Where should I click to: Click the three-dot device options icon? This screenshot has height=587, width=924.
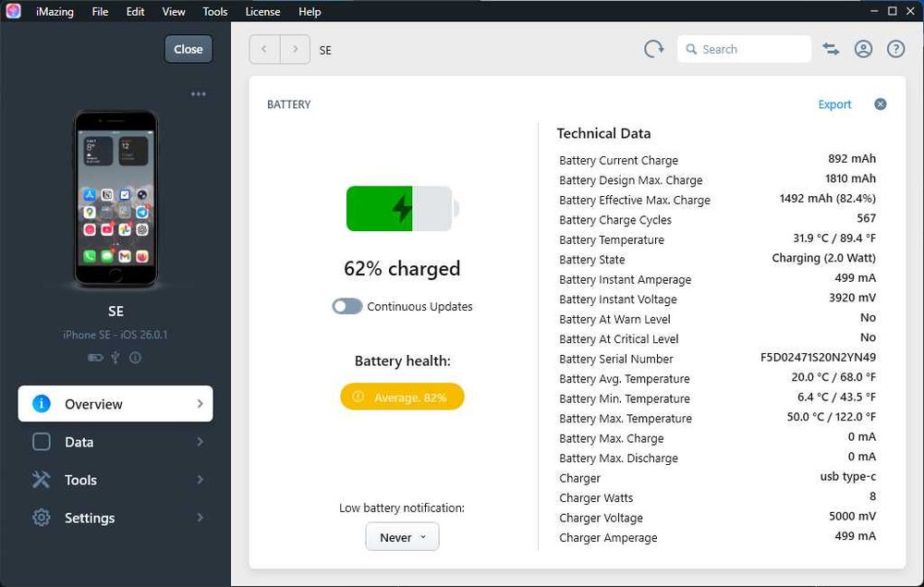click(199, 94)
